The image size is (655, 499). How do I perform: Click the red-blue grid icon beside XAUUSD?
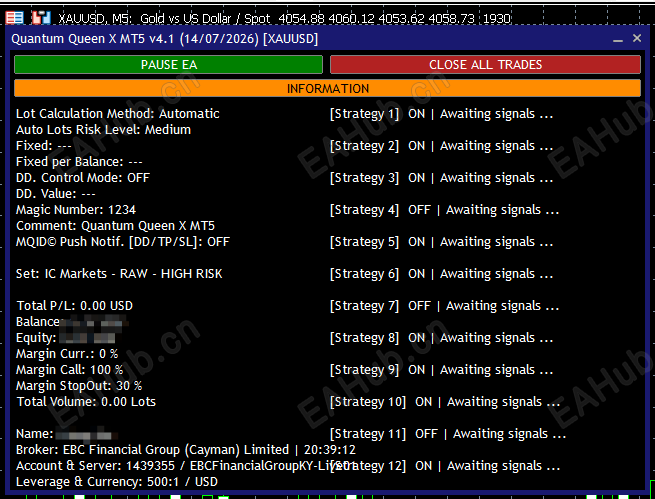[x=15, y=18]
